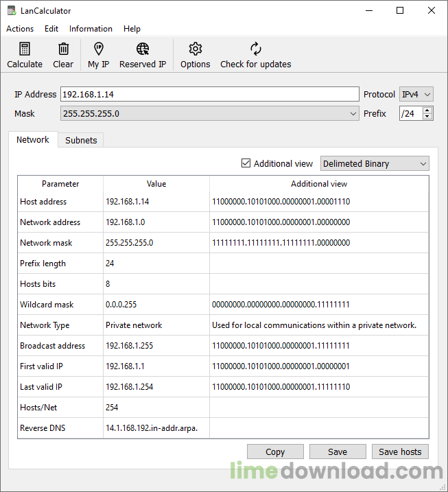Screen dimensions: 448x492
Task: Click the First valid IP parameter label
Action: point(41,366)
